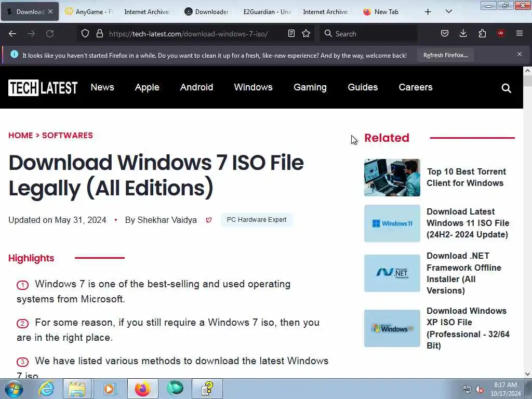Follow the SOFTWARES breadcrumb link
The image size is (532, 399).
tap(67, 136)
